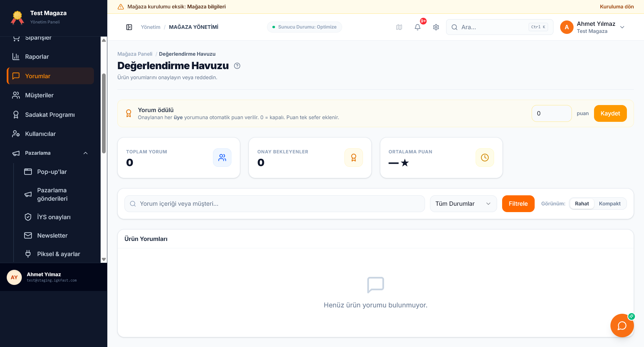Expand the Ahmet Yılmaz account menu
Screen dimensions: 644x347
coord(622,27)
